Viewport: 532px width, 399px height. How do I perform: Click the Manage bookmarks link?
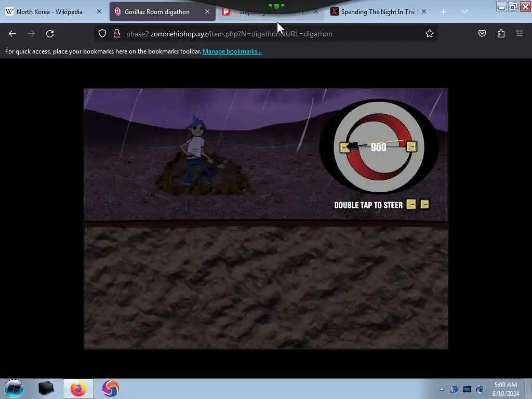coord(232,51)
